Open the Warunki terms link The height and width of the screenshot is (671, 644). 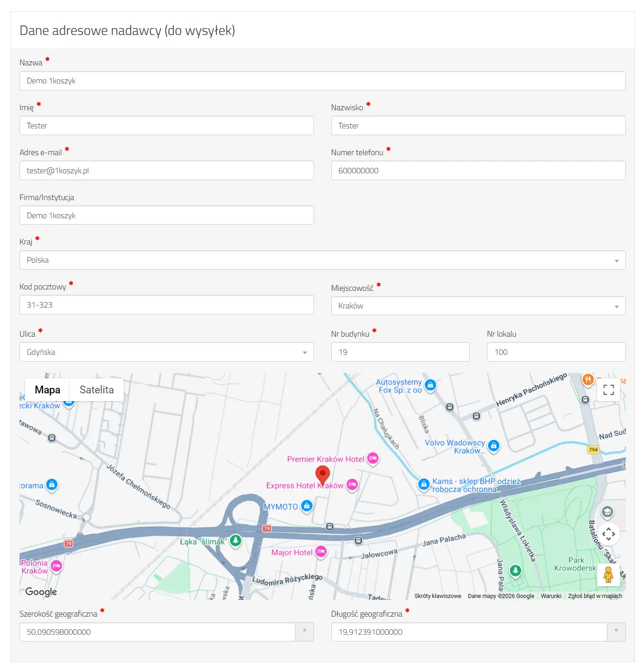[x=551, y=596]
